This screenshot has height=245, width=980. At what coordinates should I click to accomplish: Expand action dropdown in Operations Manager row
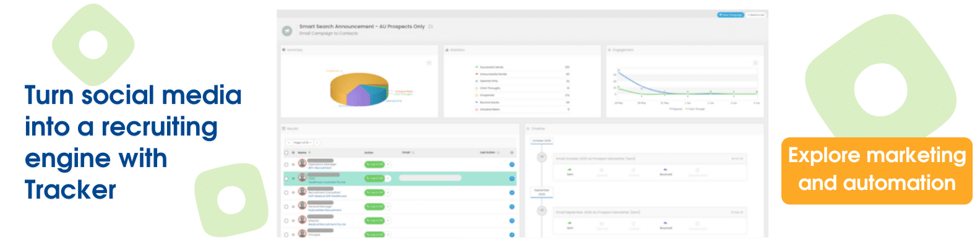click(389, 165)
